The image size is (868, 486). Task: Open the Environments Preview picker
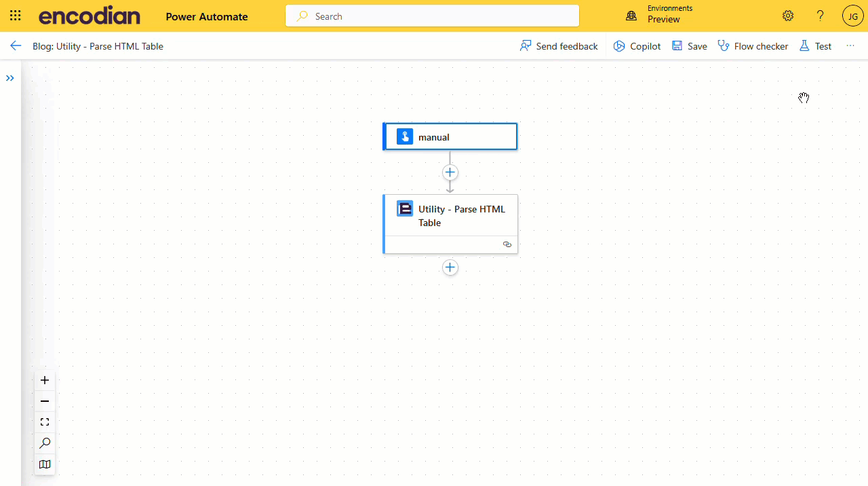click(659, 14)
